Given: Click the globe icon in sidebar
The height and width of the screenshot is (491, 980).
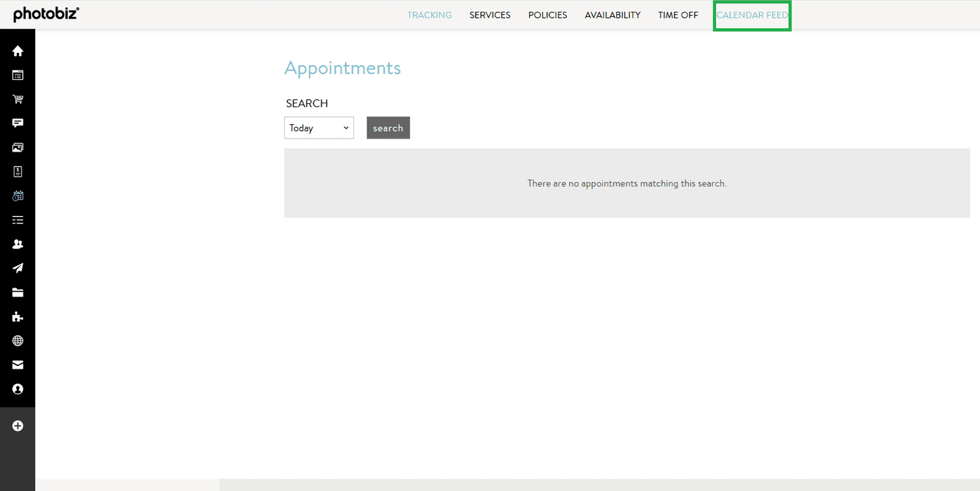Looking at the screenshot, I should click(x=18, y=341).
